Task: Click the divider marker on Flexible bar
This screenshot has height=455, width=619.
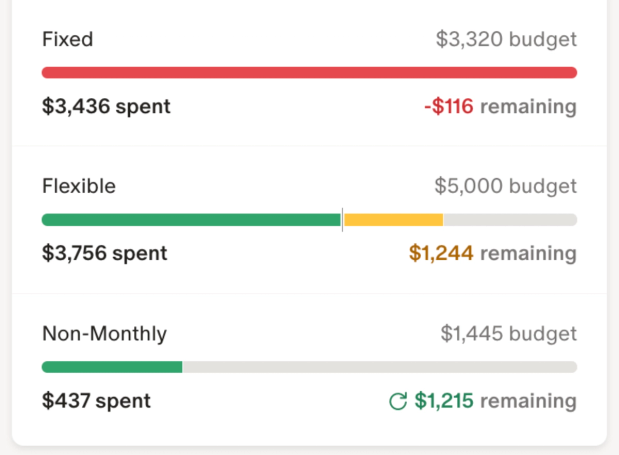Action: (x=342, y=220)
